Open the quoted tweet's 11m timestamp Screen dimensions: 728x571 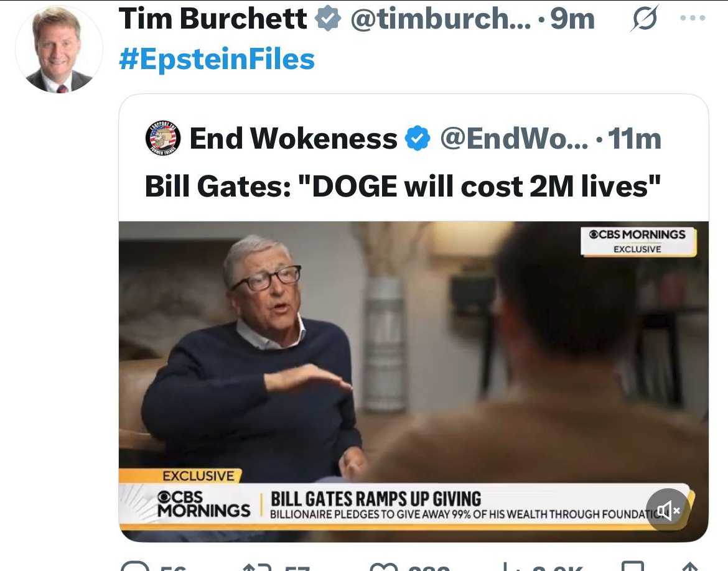(634, 138)
